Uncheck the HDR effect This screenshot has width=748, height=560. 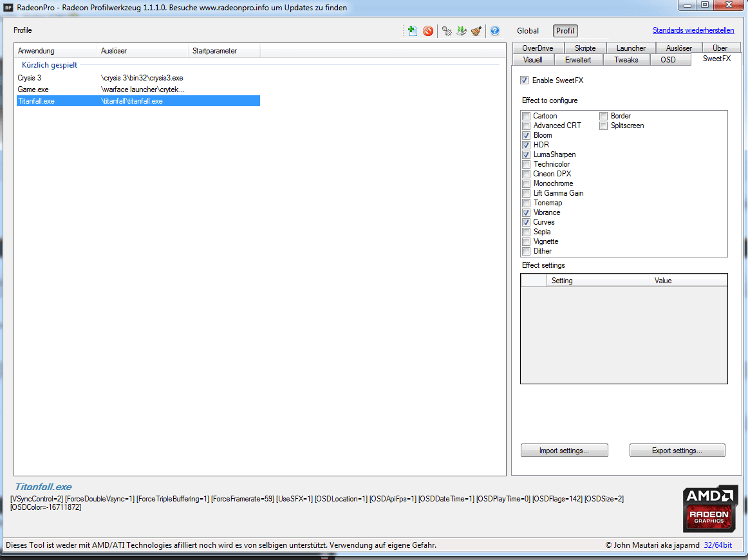pyautogui.click(x=526, y=145)
